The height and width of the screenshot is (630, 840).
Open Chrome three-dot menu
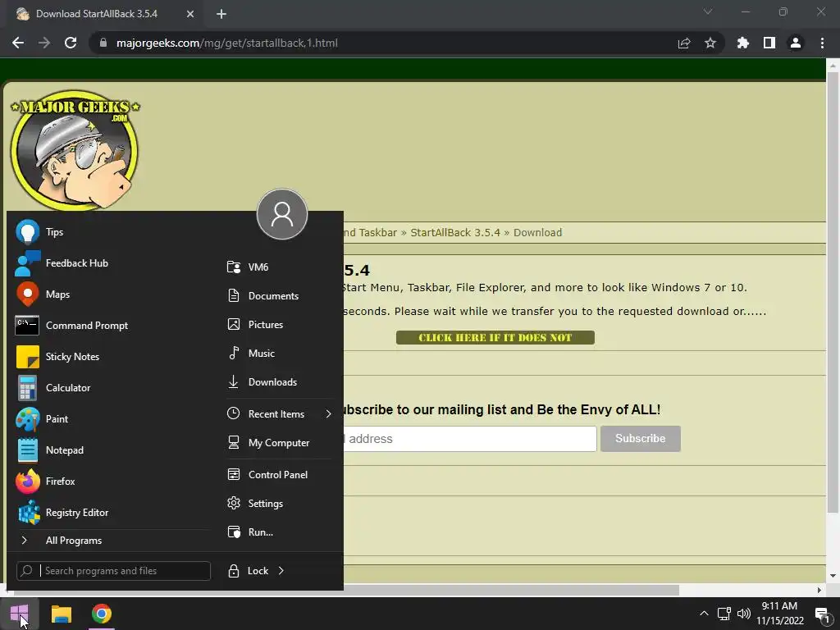pyautogui.click(x=822, y=43)
